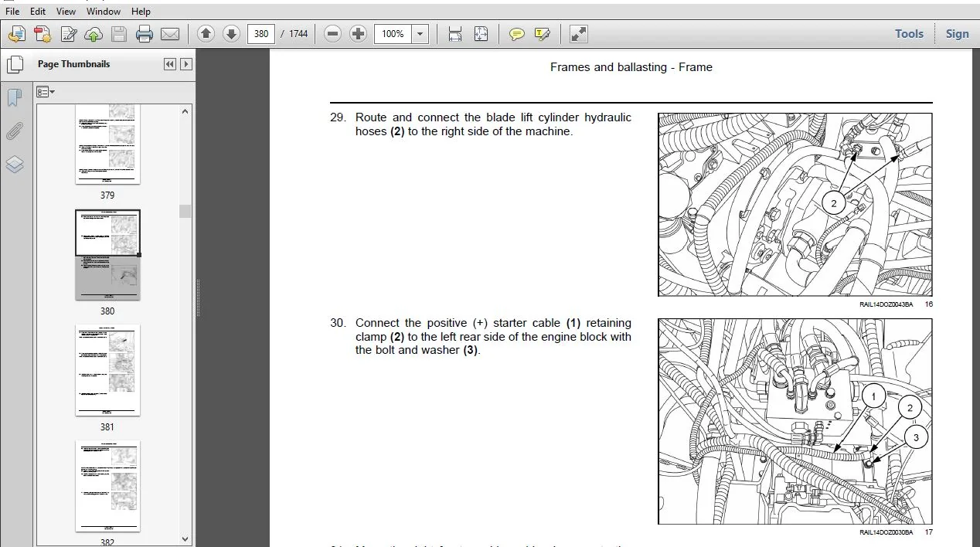Open the Tools pane
The image size is (980, 547).
coord(909,34)
